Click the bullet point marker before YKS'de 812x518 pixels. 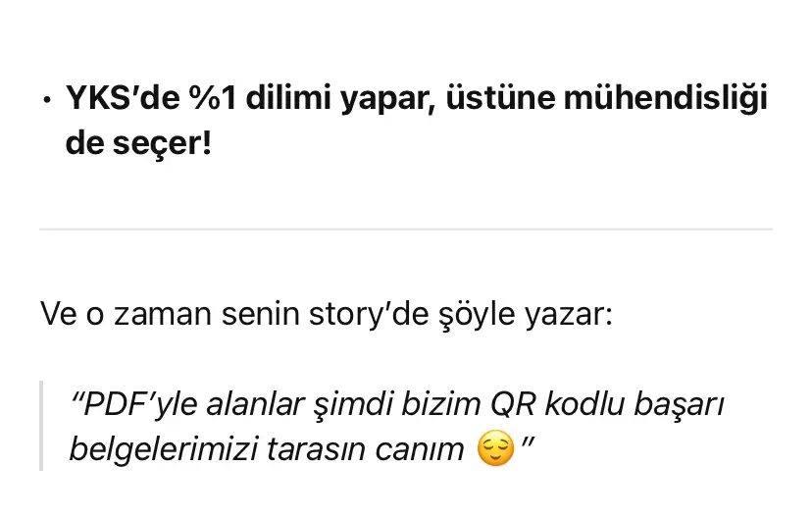(46, 103)
